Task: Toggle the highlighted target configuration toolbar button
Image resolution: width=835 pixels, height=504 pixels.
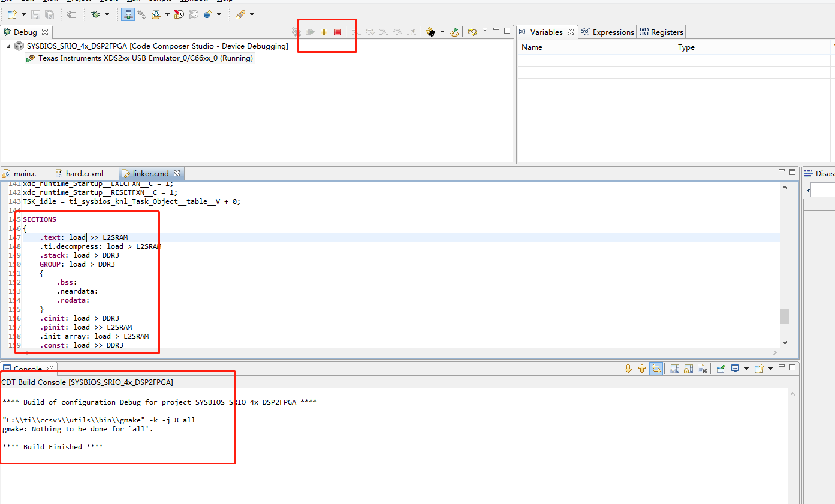Action: tap(128, 14)
